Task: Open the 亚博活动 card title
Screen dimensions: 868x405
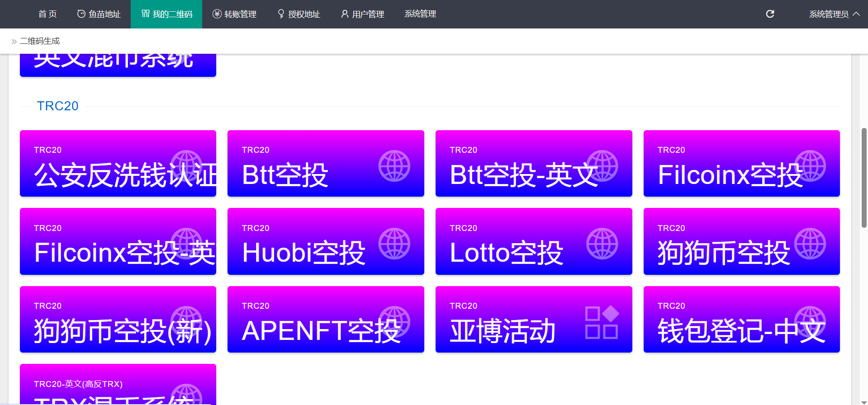Action: pyautogui.click(x=503, y=331)
